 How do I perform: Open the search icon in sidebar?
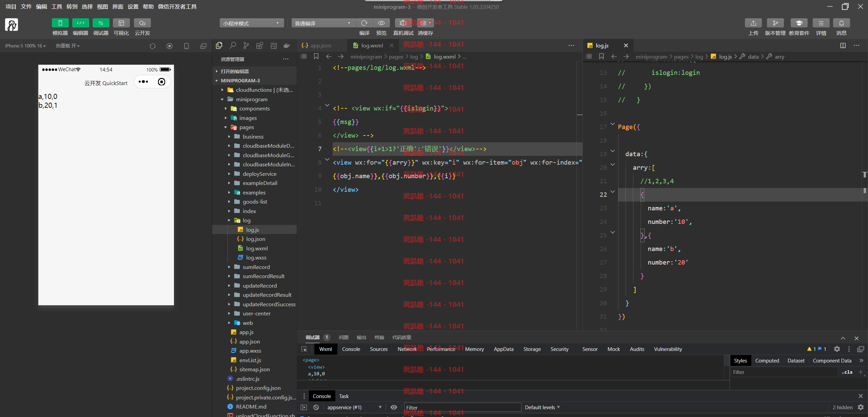pyautogui.click(x=233, y=45)
